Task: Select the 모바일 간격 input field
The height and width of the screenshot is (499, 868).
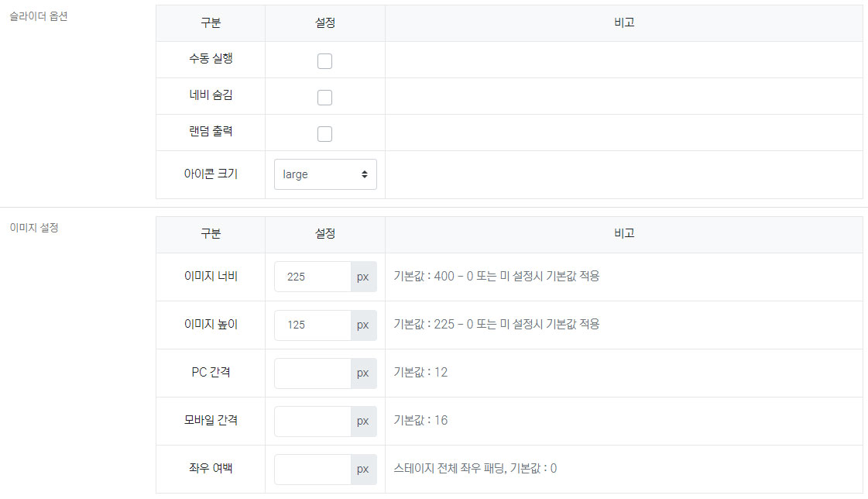Action: pos(313,421)
